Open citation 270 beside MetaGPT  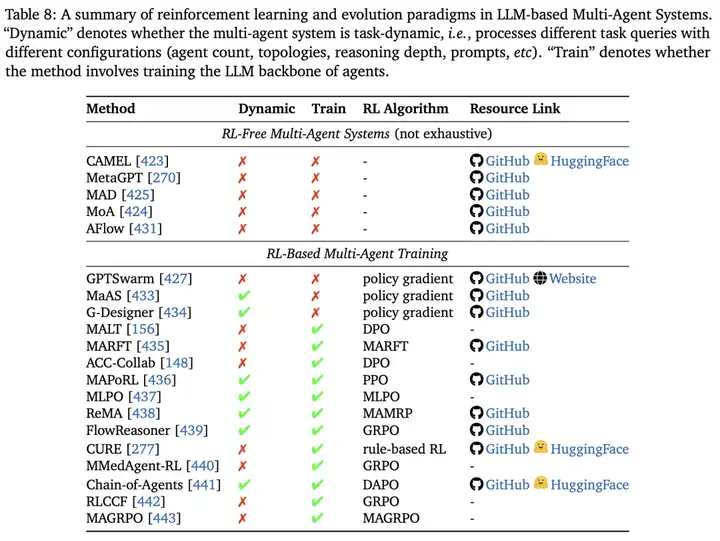pos(164,178)
